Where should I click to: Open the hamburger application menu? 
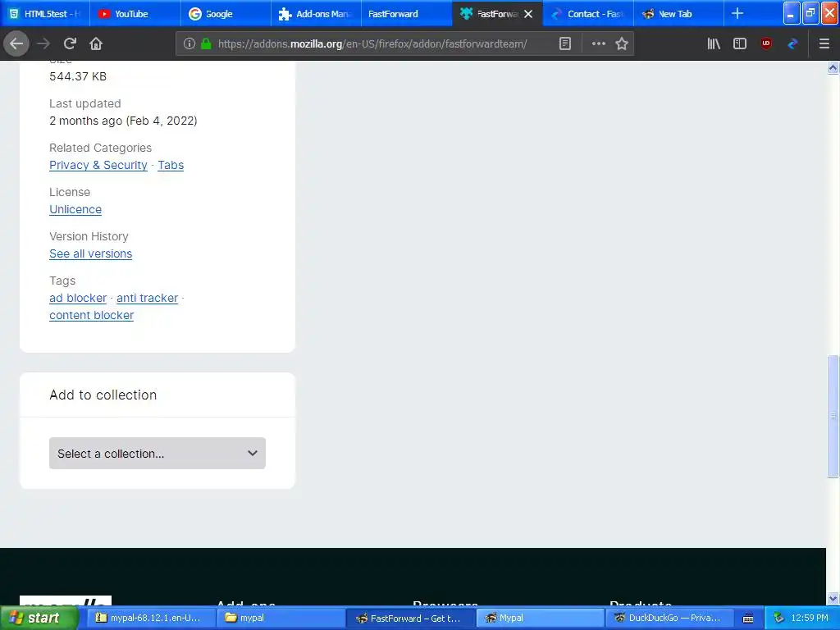[x=824, y=44]
